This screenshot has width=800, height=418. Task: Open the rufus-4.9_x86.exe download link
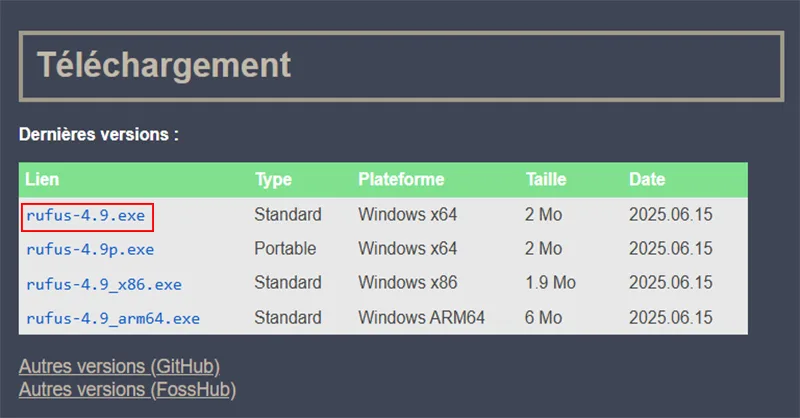(x=104, y=284)
